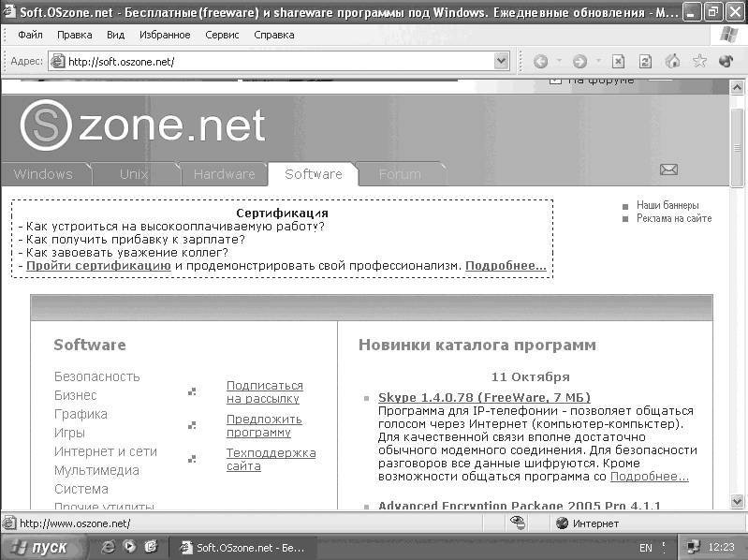Select the Software site tab

[314, 174]
